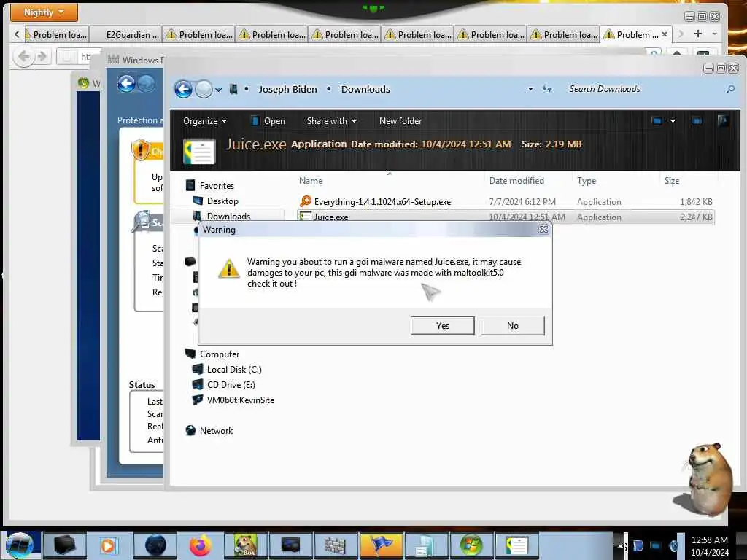Image resolution: width=747 pixels, height=560 pixels.
Task: Close the Warning dialog with its X
Action: point(543,230)
